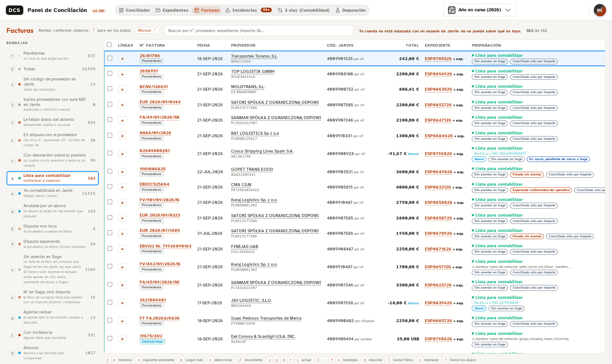
Task: Click the DCS logo
Action: tap(15, 10)
